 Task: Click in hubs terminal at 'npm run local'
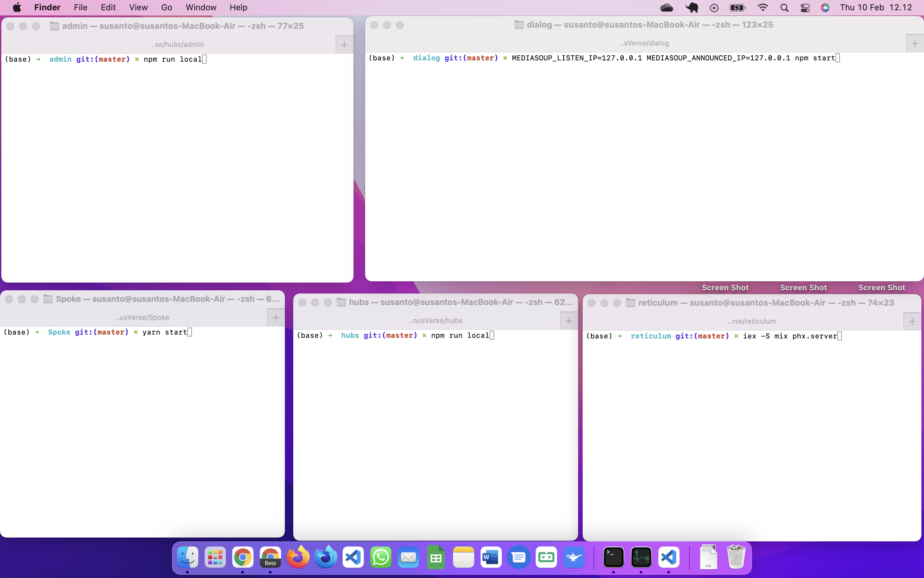tap(460, 335)
